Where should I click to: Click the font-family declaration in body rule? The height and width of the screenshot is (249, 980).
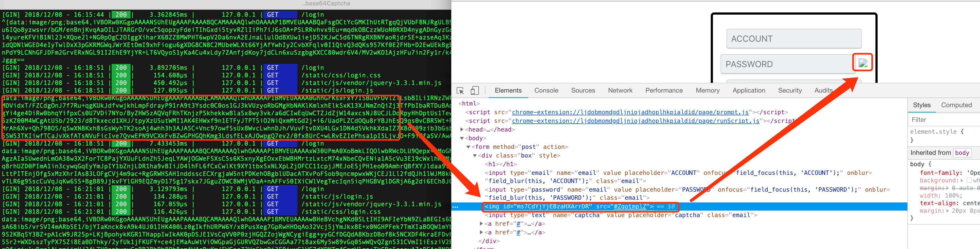click(950, 173)
